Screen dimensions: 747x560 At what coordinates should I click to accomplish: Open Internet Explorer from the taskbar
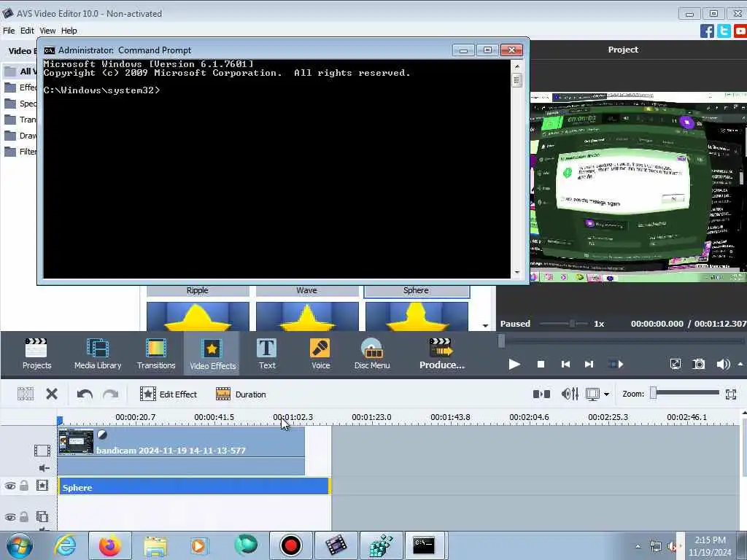click(65, 545)
